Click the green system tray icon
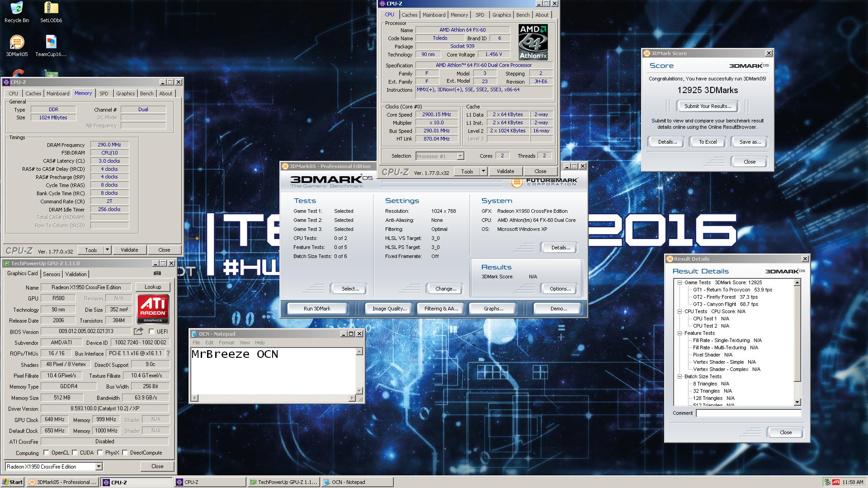 pyautogui.click(x=827, y=482)
